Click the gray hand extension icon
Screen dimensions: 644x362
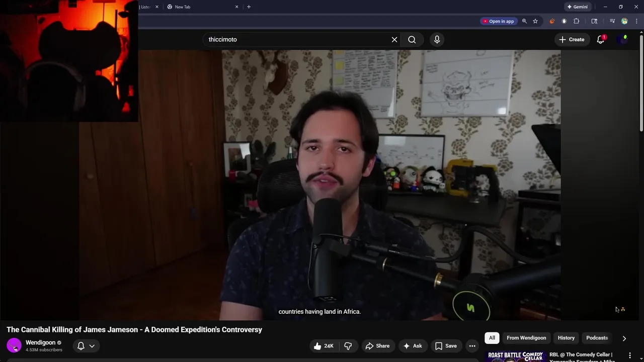(x=564, y=21)
